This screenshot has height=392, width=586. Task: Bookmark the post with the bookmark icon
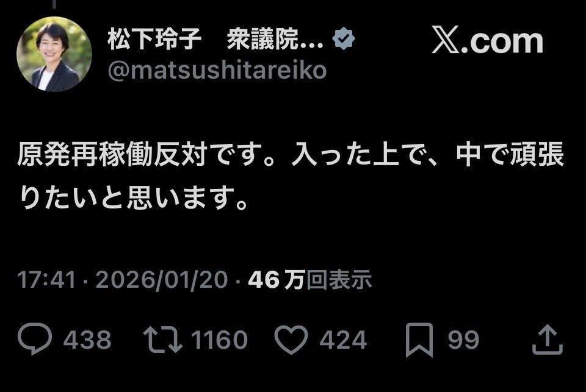419,340
